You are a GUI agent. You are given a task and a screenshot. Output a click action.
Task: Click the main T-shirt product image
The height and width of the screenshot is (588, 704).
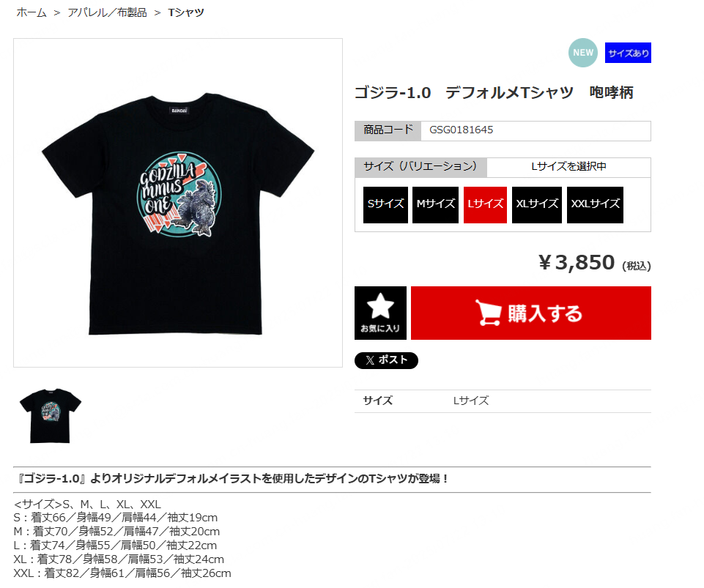pos(178,203)
